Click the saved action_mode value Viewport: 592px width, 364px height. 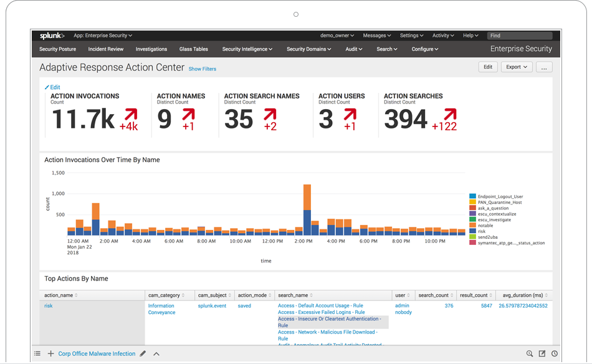[x=244, y=306]
